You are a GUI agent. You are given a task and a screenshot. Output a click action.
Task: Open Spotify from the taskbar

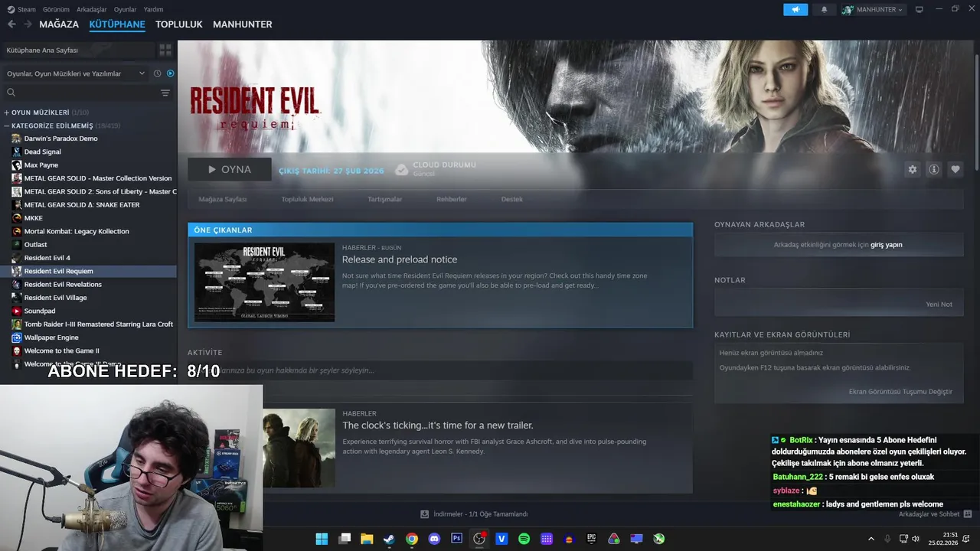pyautogui.click(x=524, y=539)
